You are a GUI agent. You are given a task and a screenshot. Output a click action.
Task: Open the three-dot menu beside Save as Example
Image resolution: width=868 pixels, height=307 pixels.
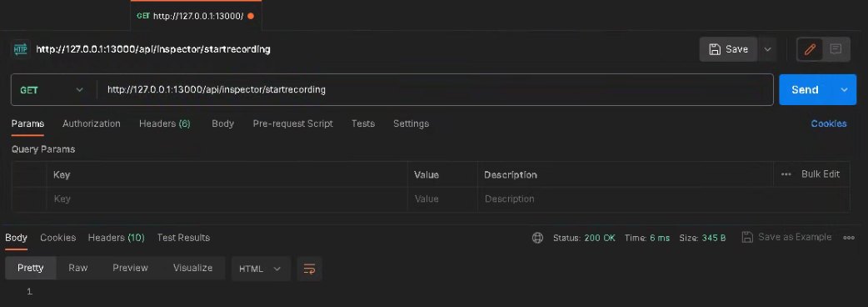pos(849,238)
